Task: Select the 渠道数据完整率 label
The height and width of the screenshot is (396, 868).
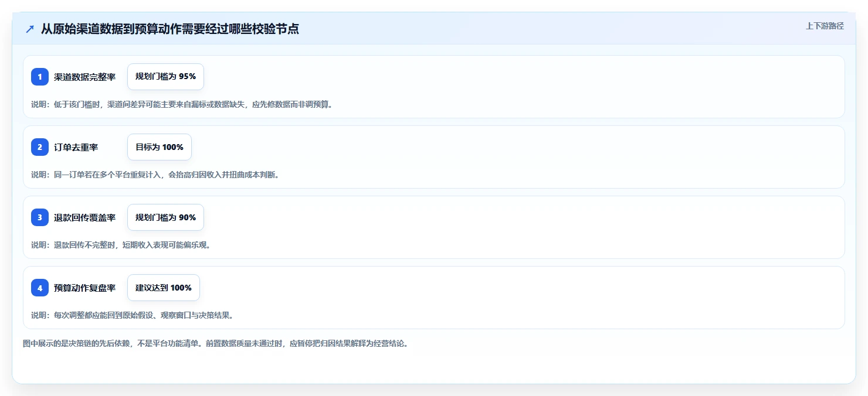Action: pos(85,77)
